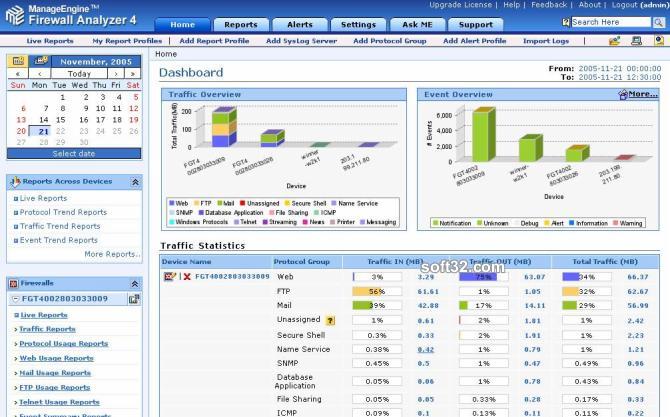Click the Upgrade License link
Viewport: 670px width, 417px height.
461,5
